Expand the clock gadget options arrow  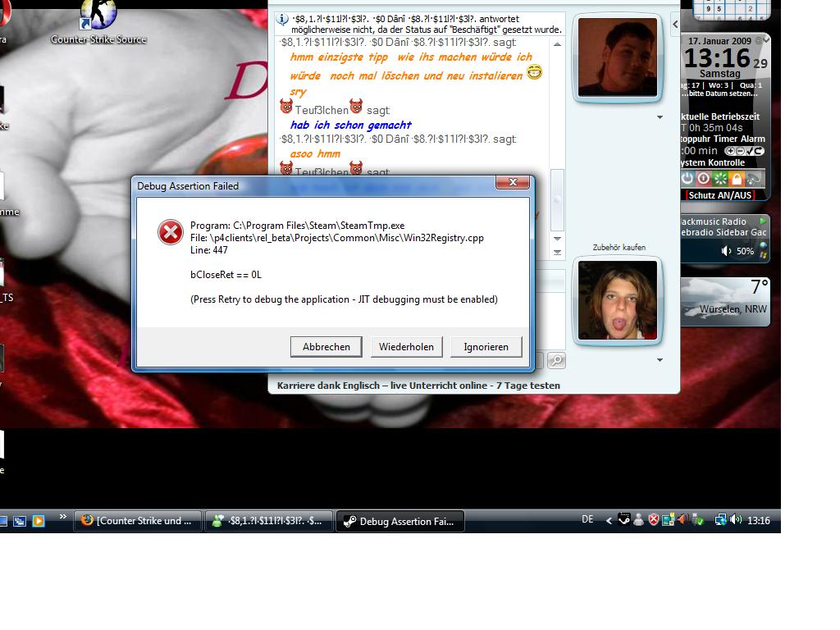point(767,40)
